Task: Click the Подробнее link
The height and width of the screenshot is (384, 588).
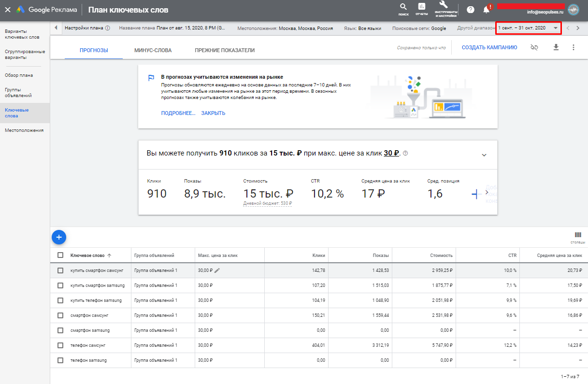Action: coord(178,113)
